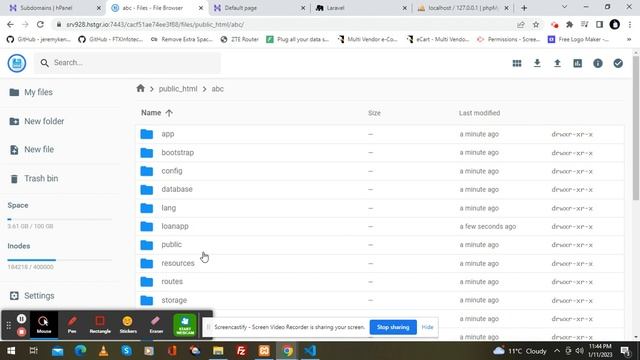Screen dimensions: 640x360
Task: Click the download icon in the top toolbar
Action: point(537,63)
